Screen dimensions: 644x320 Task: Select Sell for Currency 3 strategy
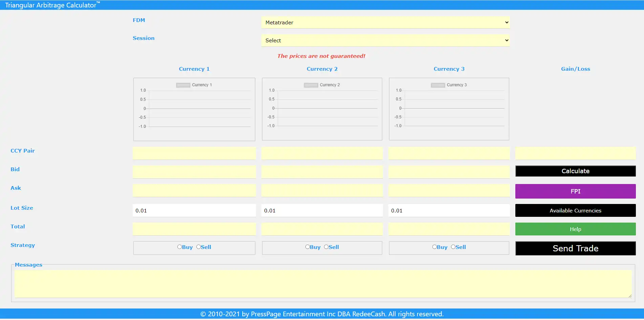[453, 247]
